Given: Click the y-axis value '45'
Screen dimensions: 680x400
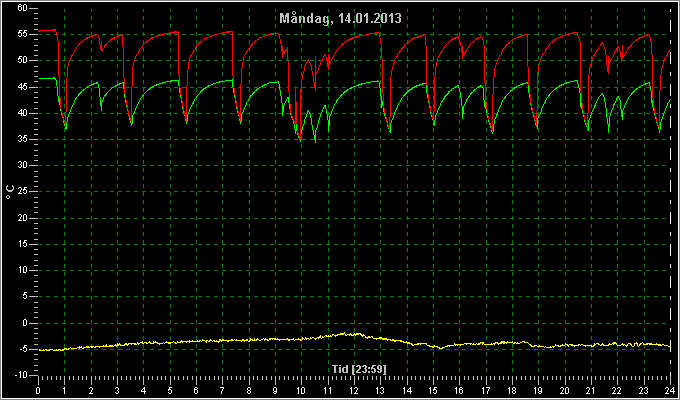Looking at the screenshot, I should pyautogui.click(x=23, y=87).
